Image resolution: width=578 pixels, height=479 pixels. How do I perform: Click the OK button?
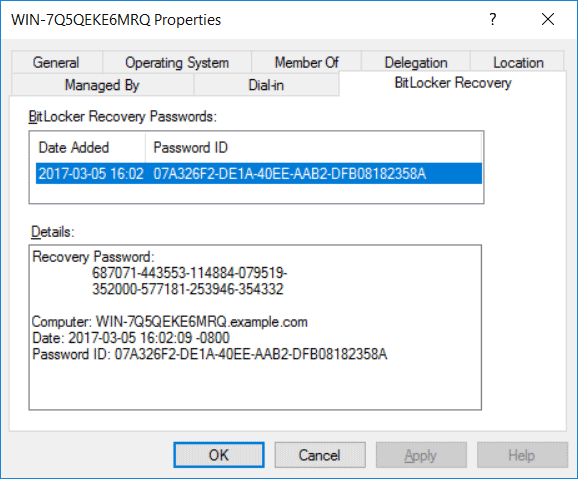click(219, 455)
